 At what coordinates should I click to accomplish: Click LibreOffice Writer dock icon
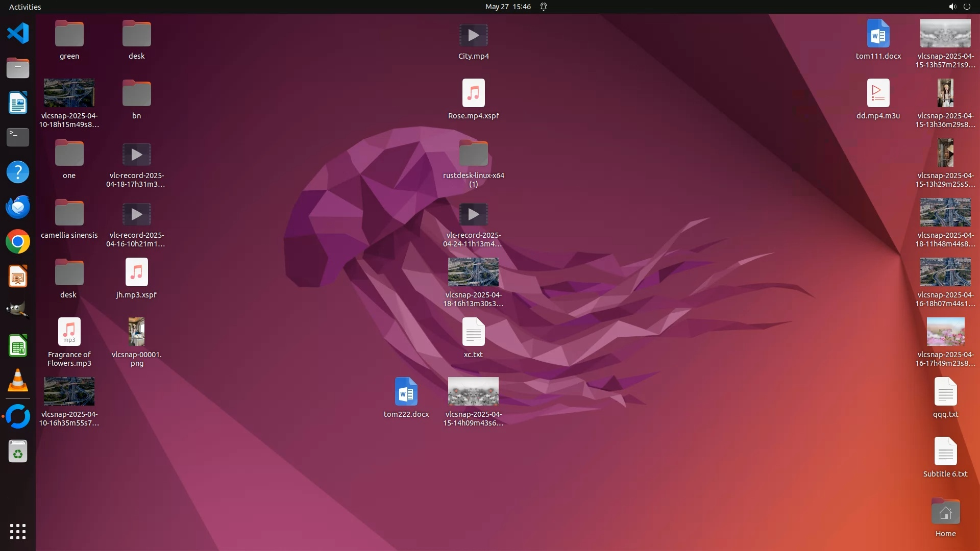pos(18,103)
